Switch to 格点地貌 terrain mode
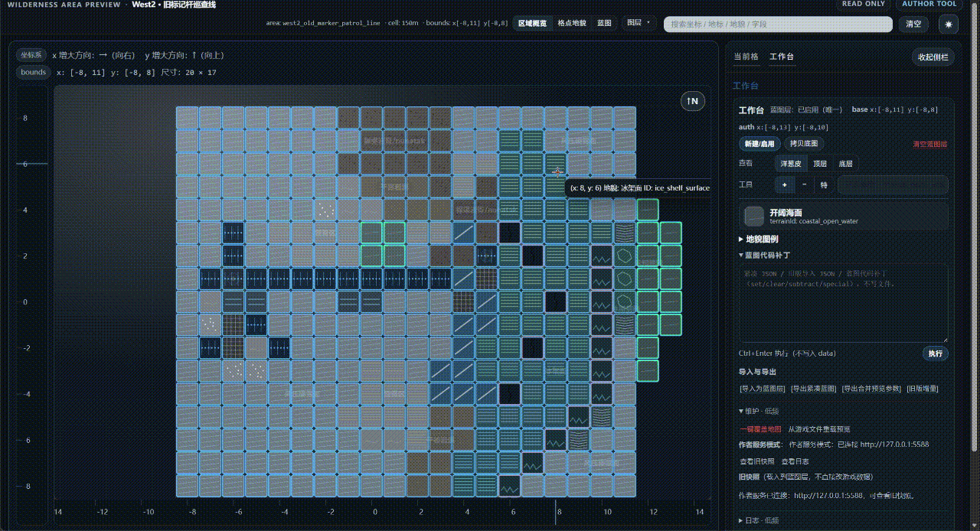980x531 pixels. coord(571,24)
